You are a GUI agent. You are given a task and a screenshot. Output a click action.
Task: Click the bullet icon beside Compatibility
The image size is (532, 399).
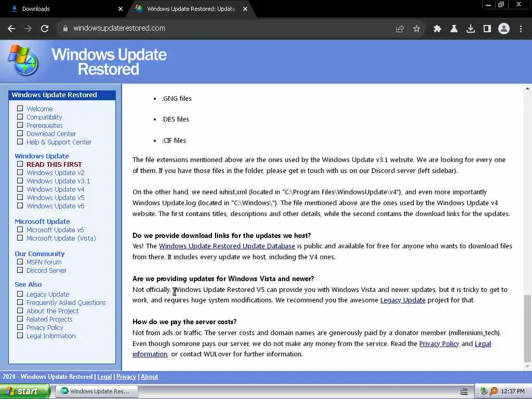pyautogui.click(x=20, y=117)
